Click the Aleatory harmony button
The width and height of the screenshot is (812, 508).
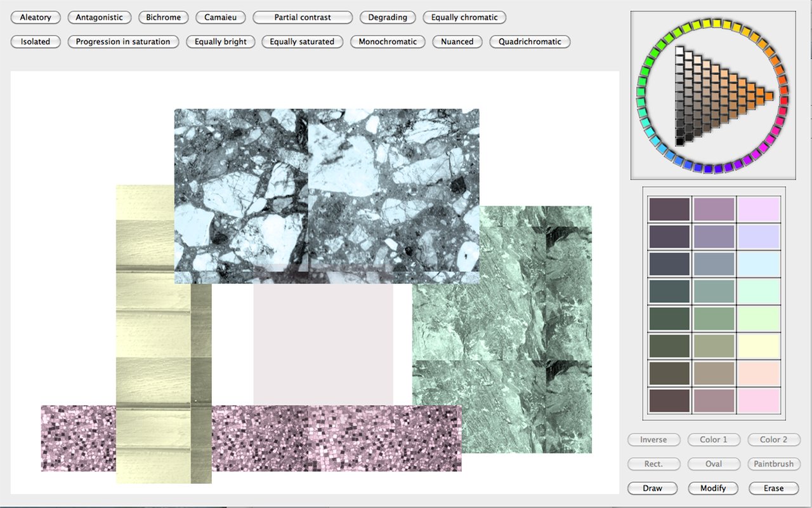point(36,18)
